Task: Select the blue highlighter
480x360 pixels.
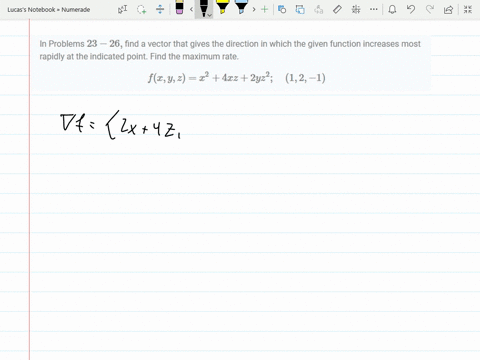Action: (x=241, y=7)
